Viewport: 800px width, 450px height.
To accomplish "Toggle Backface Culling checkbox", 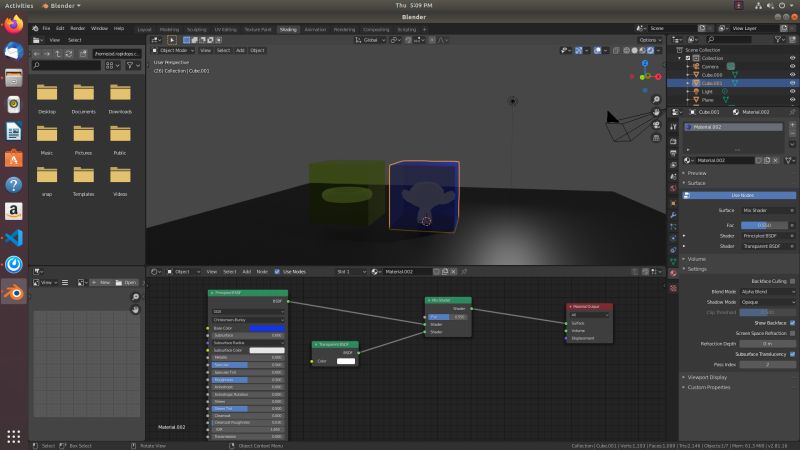I will [x=792, y=281].
